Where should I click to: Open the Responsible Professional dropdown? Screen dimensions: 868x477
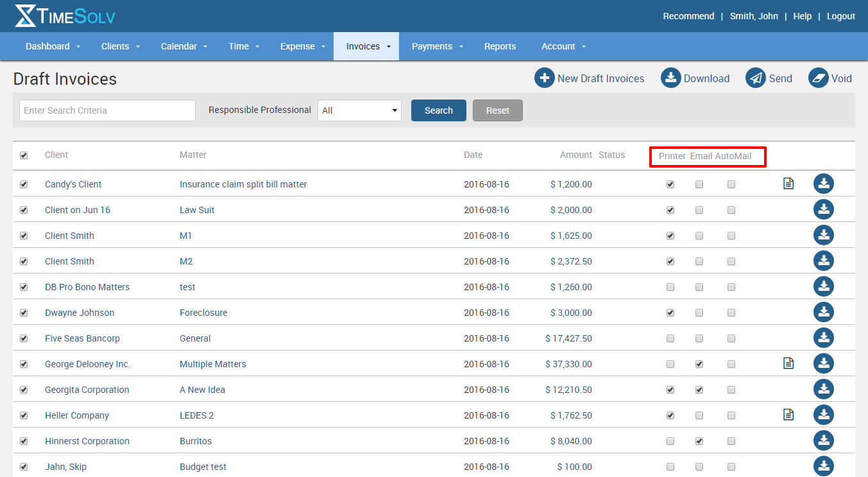click(x=359, y=110)
